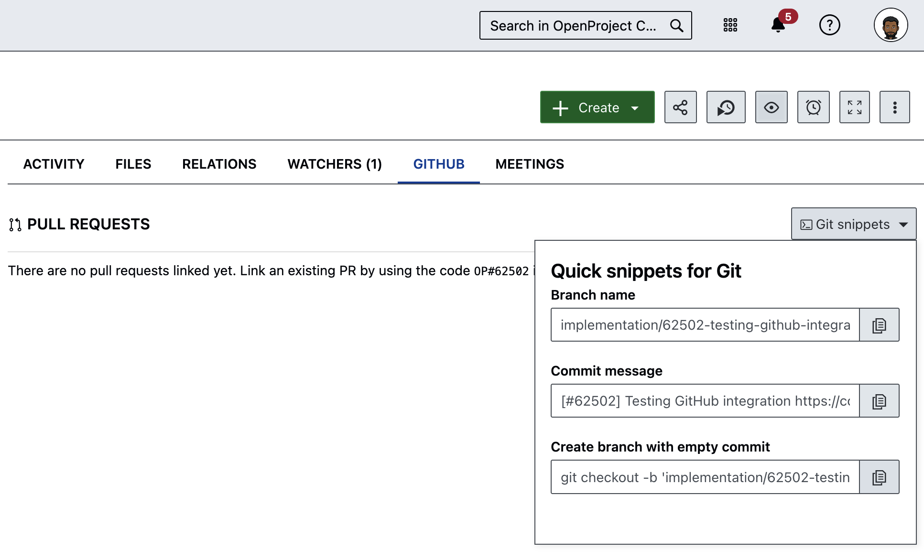This screenshot has width=924, height=560.
Task: Switch to the Relations tab
Action: [x=219, y=164]
